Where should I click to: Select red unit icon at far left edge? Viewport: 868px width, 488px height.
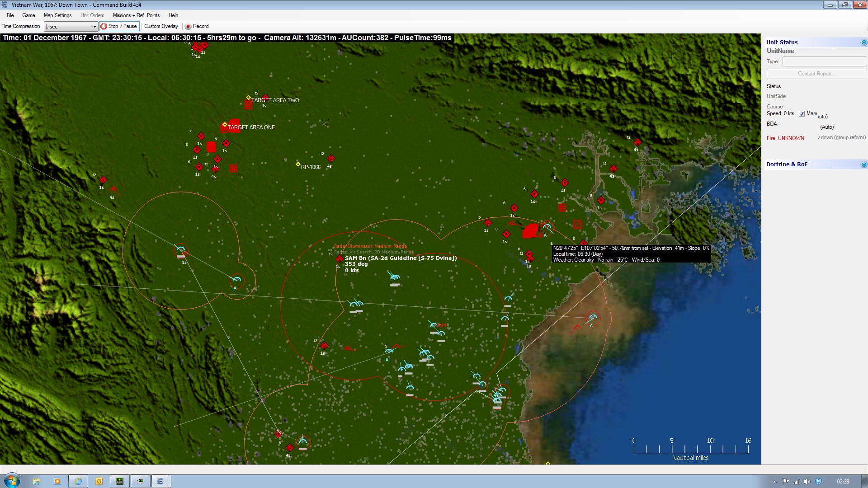[103, 180]
